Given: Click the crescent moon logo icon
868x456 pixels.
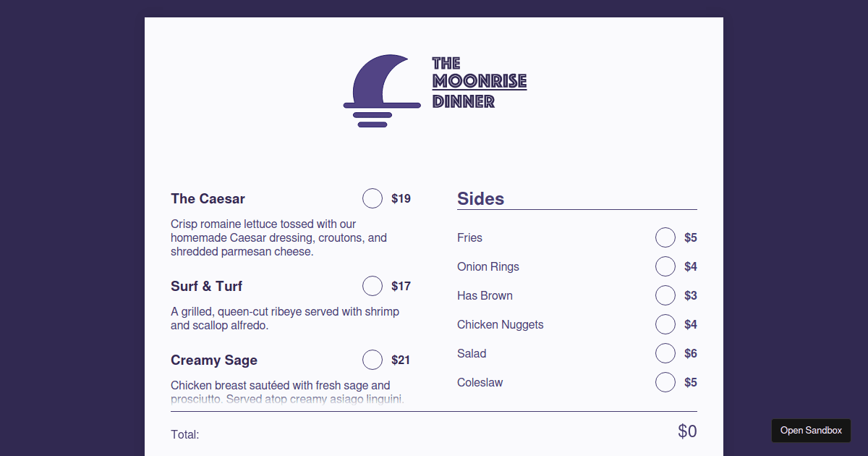Looking at the screenshot, I should click(x=381, y=89).
